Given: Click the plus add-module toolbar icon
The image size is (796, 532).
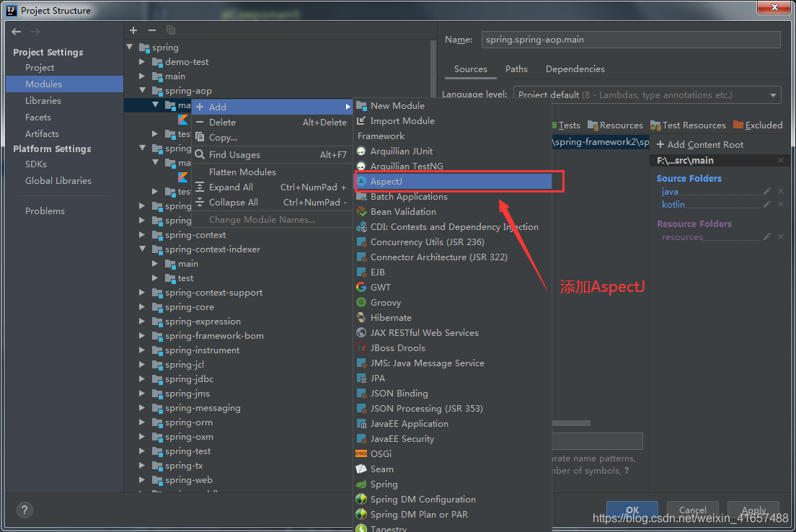Looking at the screenshot, I should click(x=133, y=30).
